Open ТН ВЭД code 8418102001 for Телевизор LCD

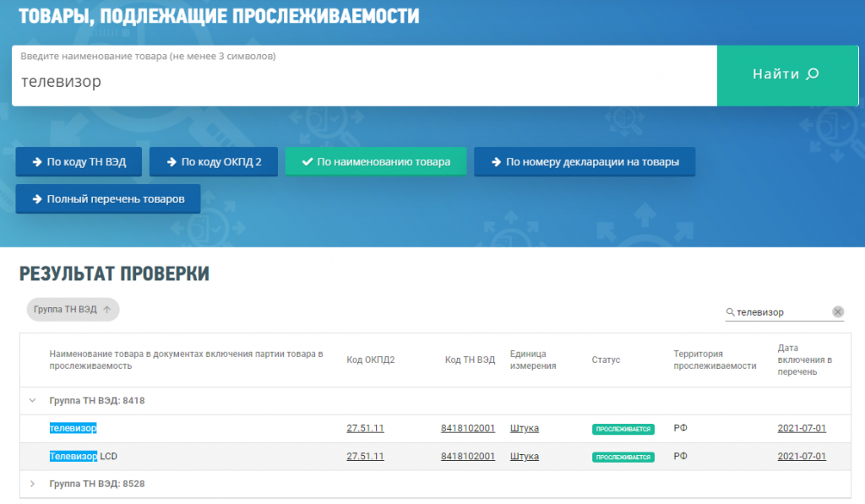pyautogui.click(x=467, y=457)
